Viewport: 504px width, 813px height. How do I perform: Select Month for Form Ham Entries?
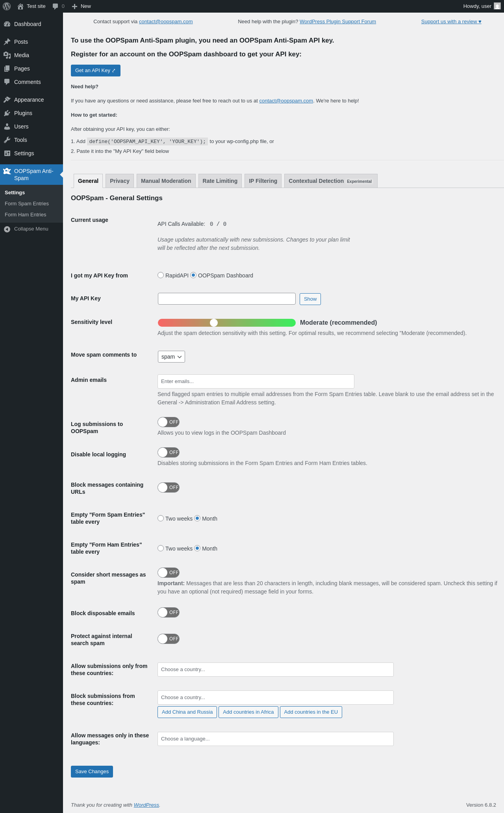click(197, 548)
